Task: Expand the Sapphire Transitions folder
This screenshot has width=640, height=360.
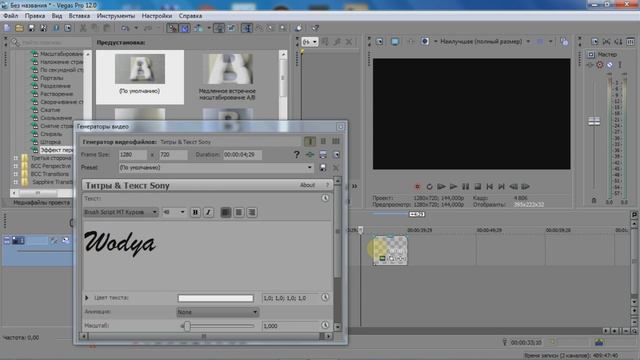Action: [16, 182]
